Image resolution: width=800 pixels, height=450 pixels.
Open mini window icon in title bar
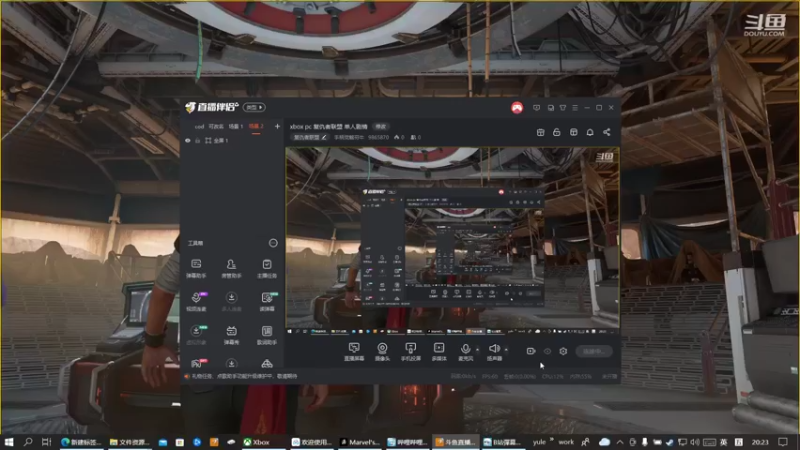click(551, 108)
